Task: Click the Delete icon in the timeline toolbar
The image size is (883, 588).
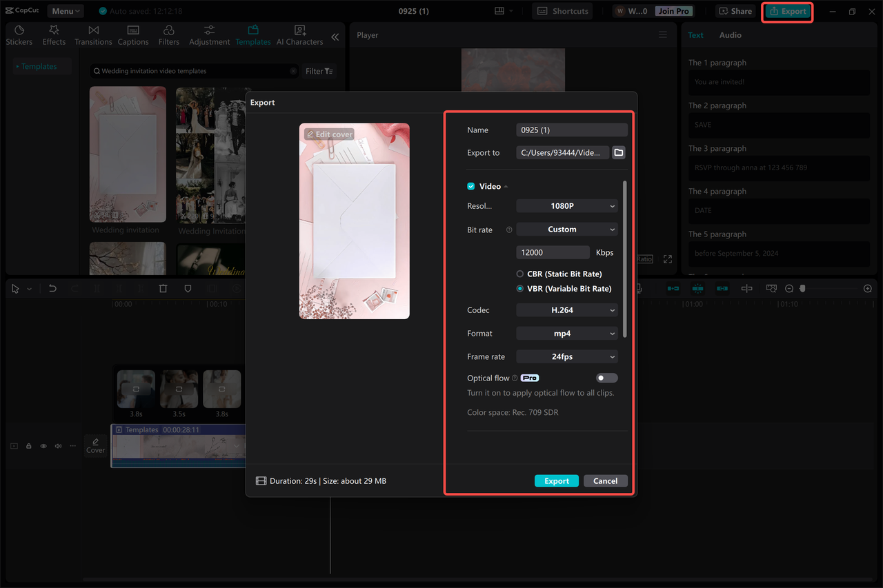Action: pyautogui.click(x=163, y=288)
